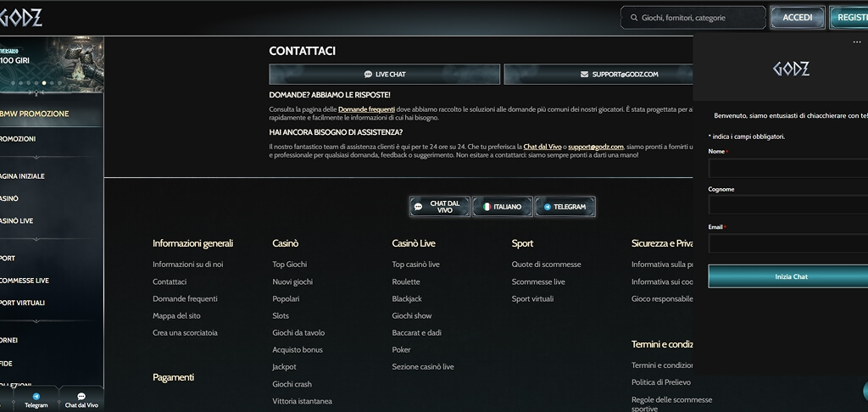Screen dimensions: 868x412
Task: Open the Domande frequenti footer link
Action: (185, 298)
